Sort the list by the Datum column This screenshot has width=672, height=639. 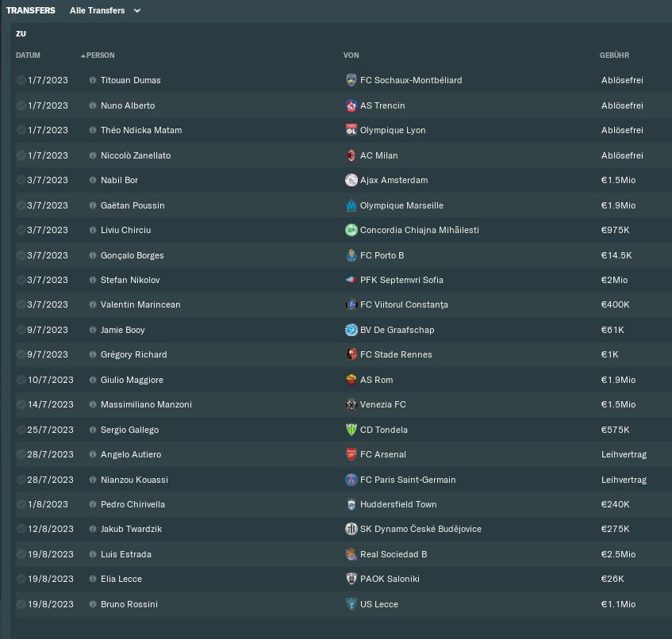point(28,55)
